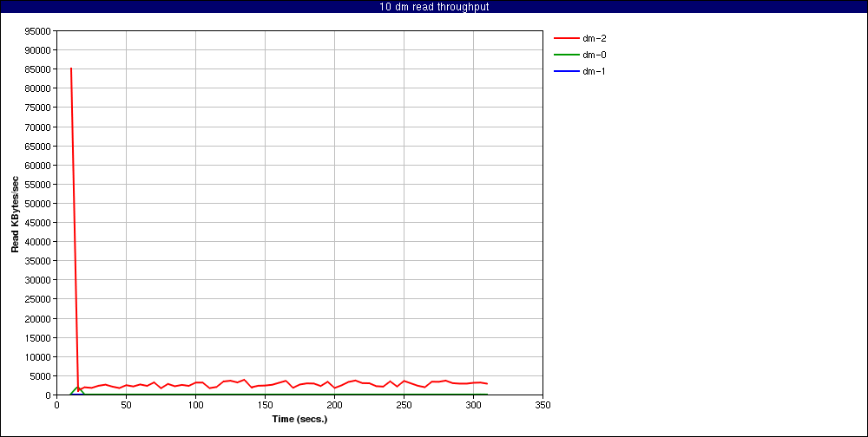
Task: Click the 350 x-axis tick value
Action: 543,405
